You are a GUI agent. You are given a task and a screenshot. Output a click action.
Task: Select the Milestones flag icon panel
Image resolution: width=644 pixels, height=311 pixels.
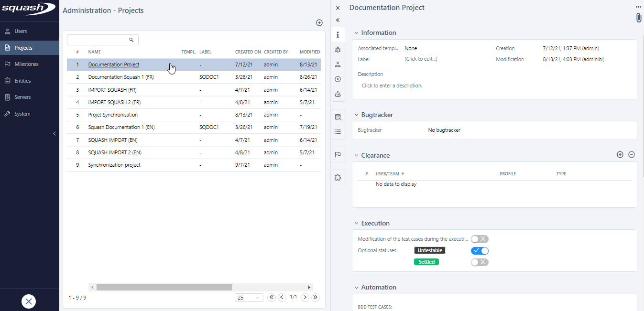point(338,154)
